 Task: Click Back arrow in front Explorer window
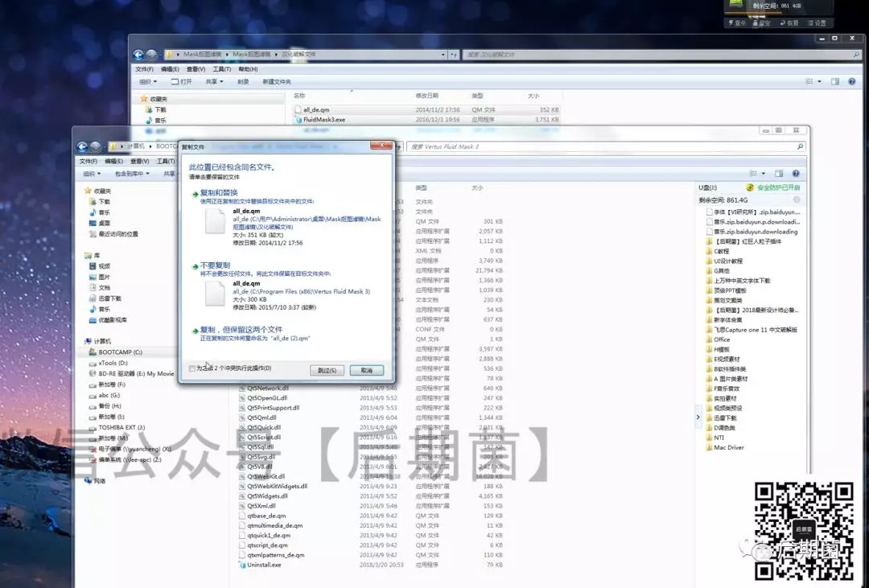pyautogui.click(x=82, y=146)
